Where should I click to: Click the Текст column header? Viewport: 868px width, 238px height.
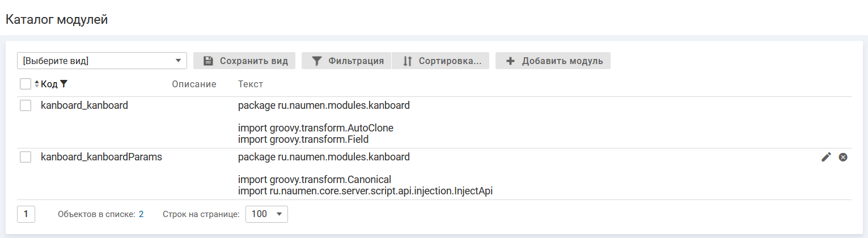point(251,84)
